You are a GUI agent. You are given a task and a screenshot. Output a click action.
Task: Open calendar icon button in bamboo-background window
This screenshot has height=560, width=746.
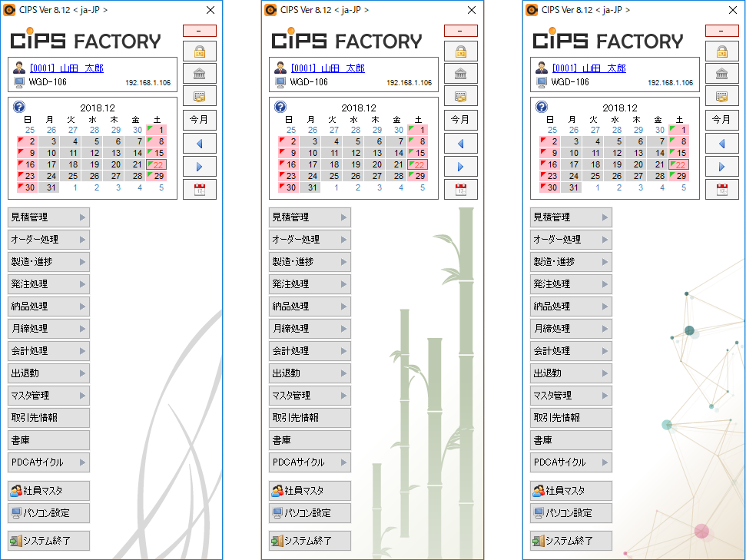[x=461, y=190]
